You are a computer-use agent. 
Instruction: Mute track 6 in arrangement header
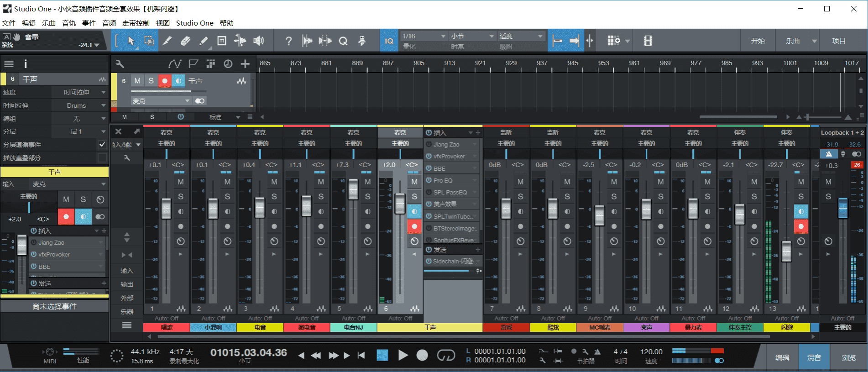[x=137, y=81]
